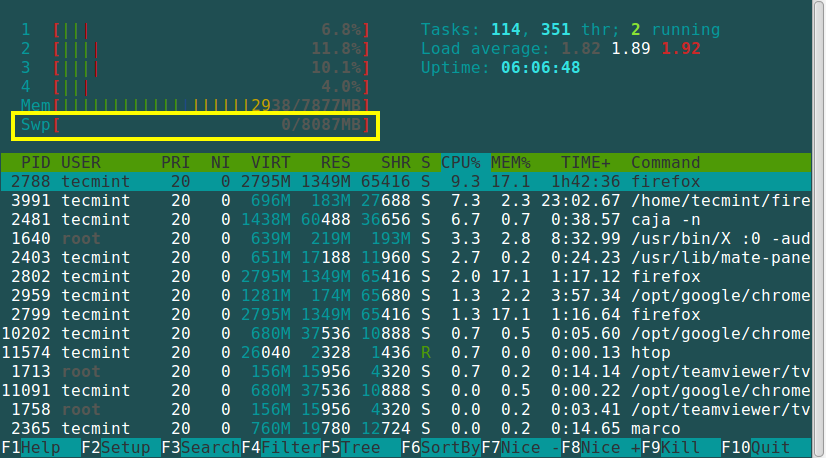Select the htop process with PID 11574
826x458 pixels.
tap(400, 352)
